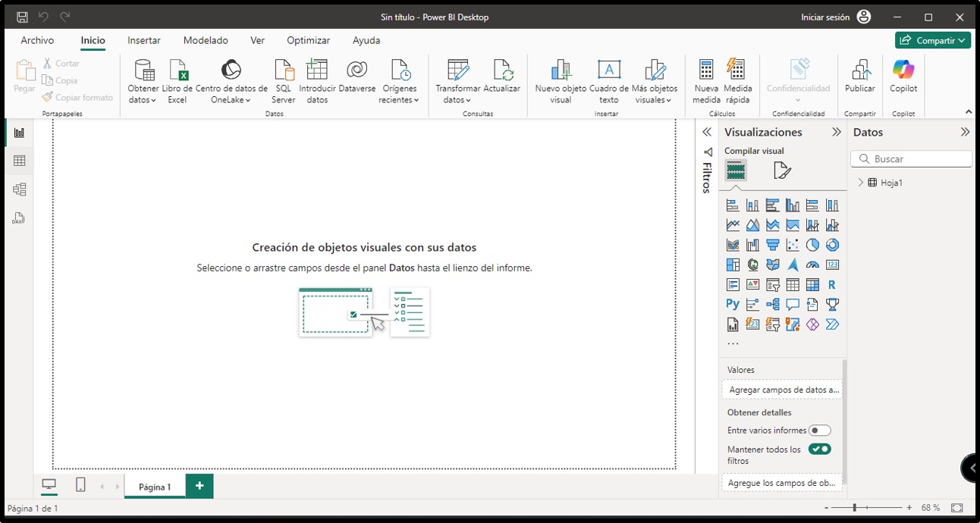Click the Copilot ribbon icon
This screenshot has width=980, height=523.
(x=903, y=77)
